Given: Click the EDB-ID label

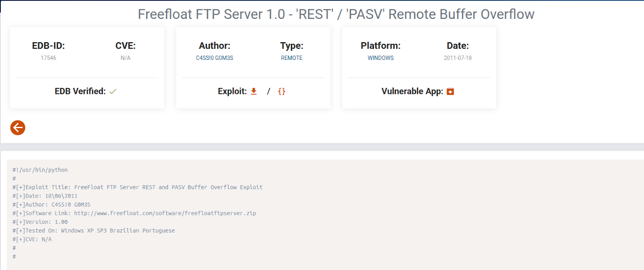Looking at the screenshot, I should click(x=48, y=46).
